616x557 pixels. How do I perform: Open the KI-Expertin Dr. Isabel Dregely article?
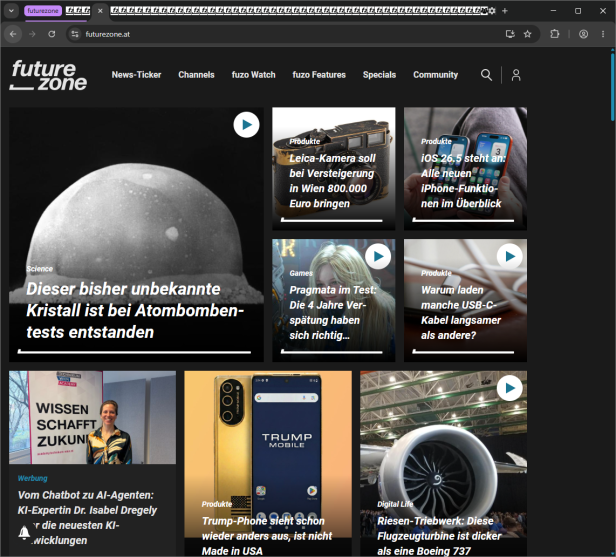click(x=87, y=517)
